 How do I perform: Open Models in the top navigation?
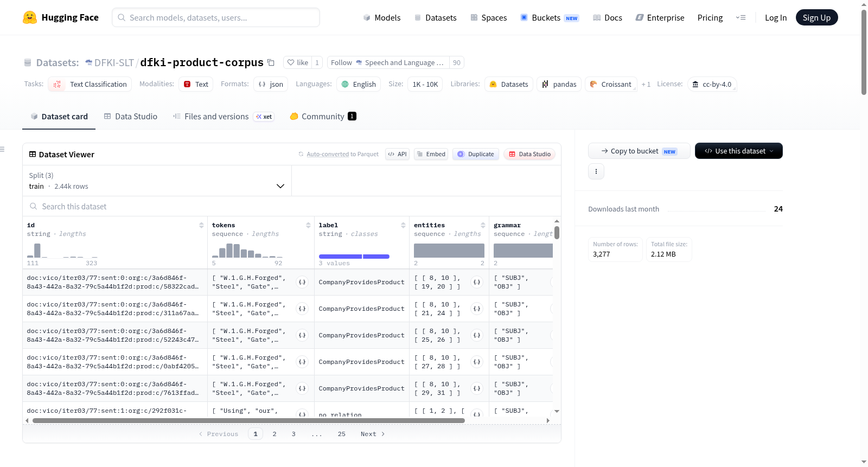[382, 17]
